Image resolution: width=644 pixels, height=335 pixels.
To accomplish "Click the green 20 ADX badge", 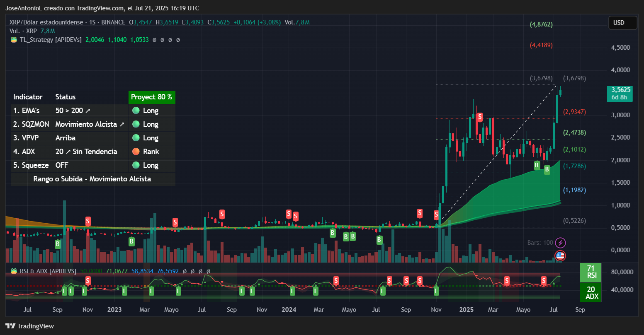I will click(x=591, y=292).
